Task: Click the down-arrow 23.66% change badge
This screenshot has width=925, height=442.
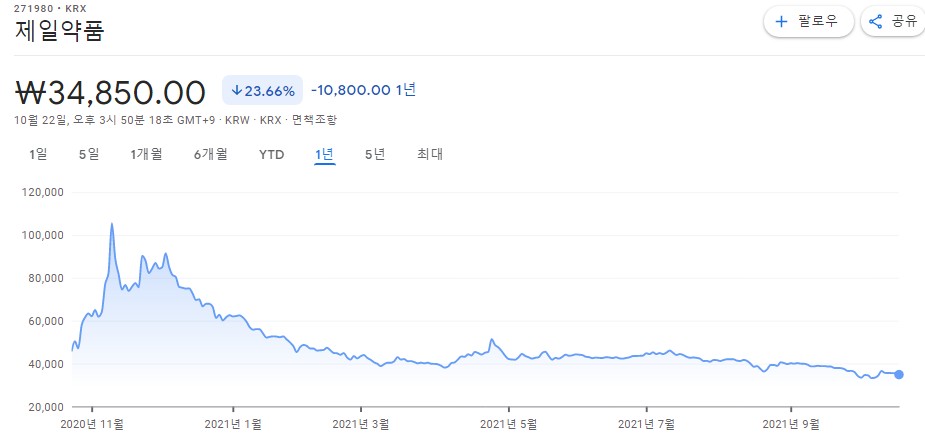Action: pos(263,91)
